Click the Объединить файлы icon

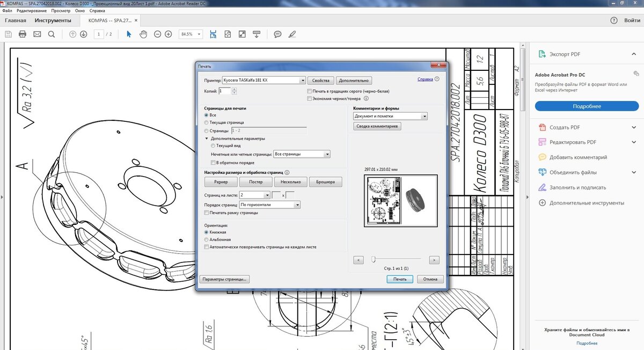click(x=541, y=172)
